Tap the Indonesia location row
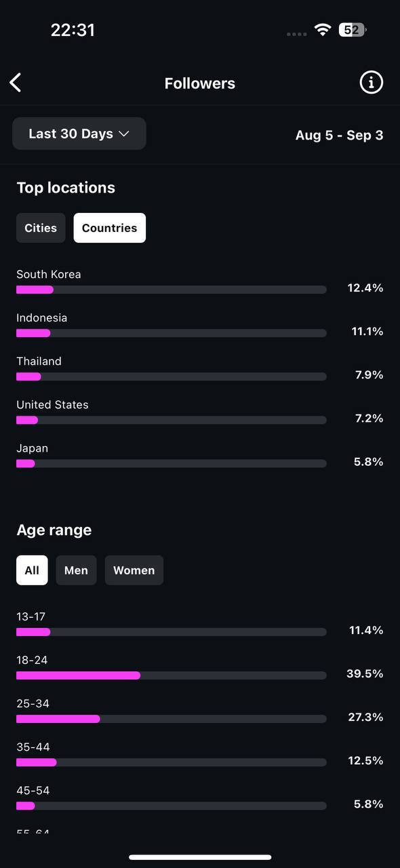The image size is (400, 868). [x=200, y=325]
